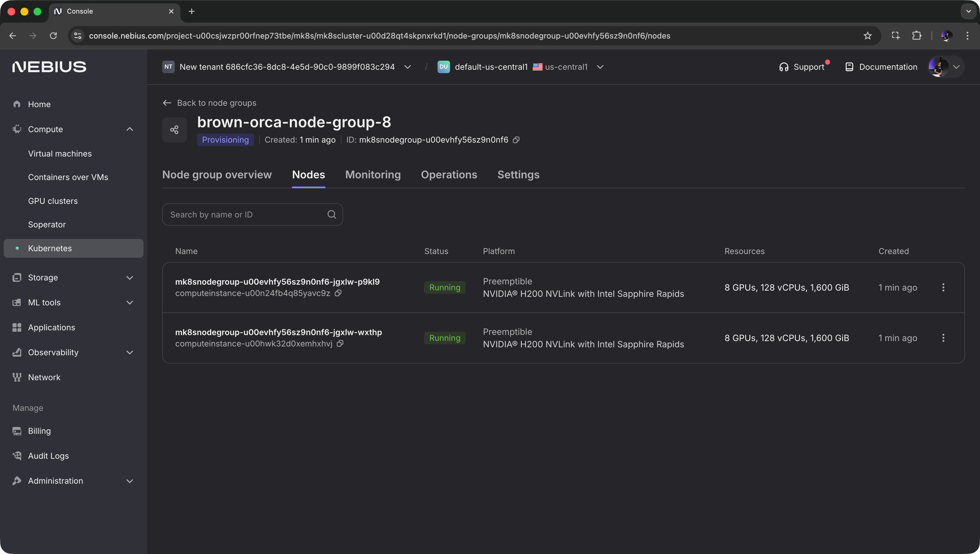980x554 pixels.
Task: Open the tenant selector dropdown
Action: (x=407, y=67)
